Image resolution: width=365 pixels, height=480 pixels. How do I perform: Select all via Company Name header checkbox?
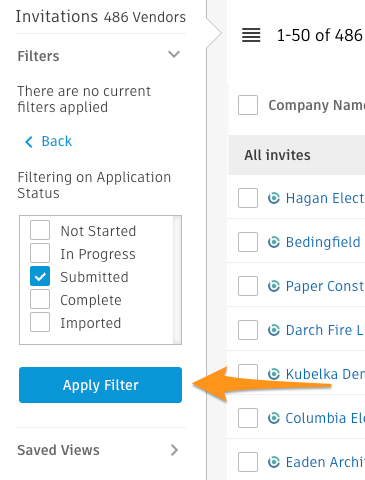[x=248, y=105]
